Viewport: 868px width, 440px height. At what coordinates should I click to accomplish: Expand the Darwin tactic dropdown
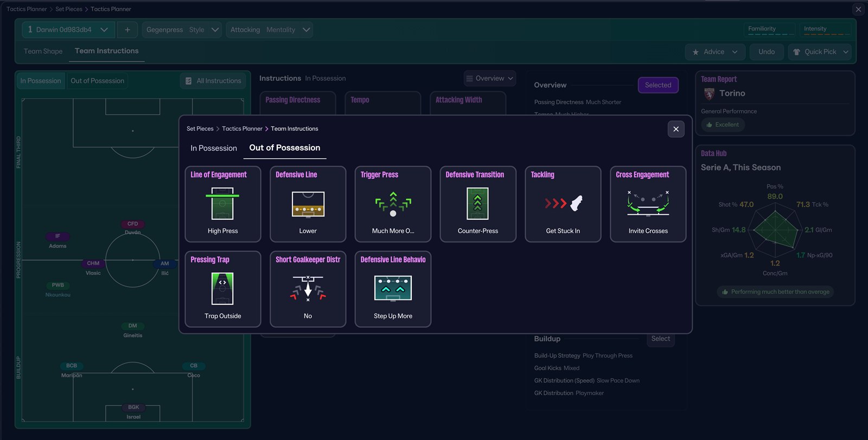coord(68,30)
